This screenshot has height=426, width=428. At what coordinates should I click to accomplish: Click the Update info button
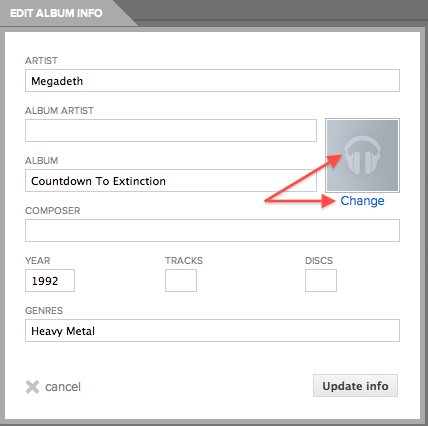[355, 386]
